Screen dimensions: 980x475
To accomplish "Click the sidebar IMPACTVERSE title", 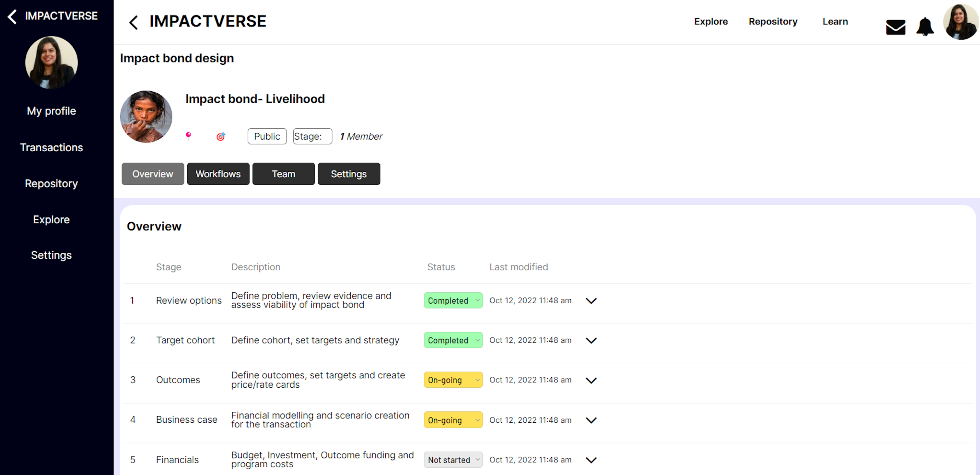I will click(x=61, y=16).
